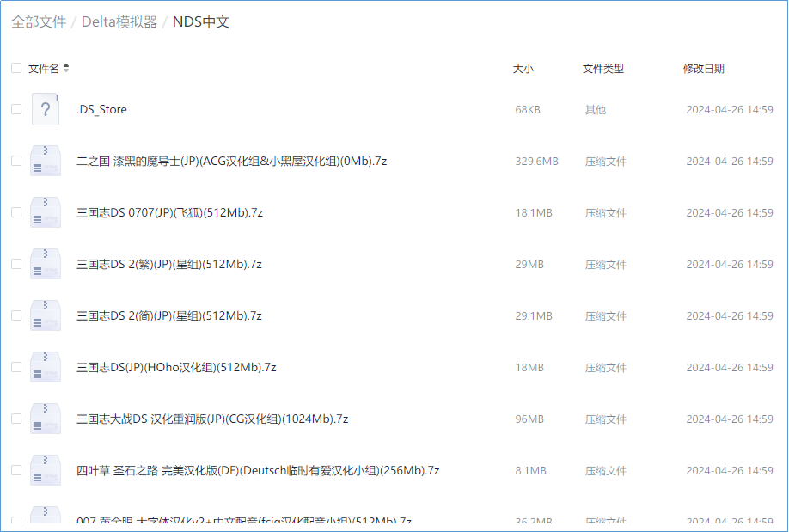Click 压缩文件 type in 二之国 row

pyautogui.click(x=605, y=162)
